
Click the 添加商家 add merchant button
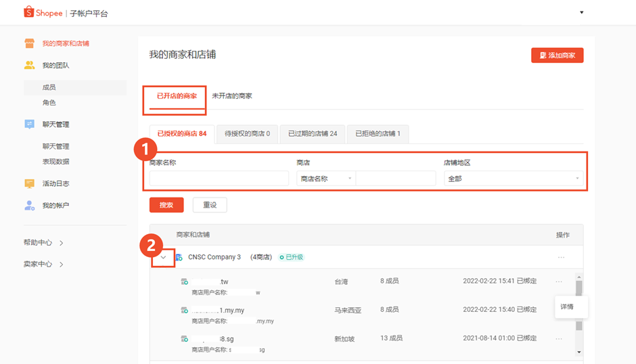pyautogui.click(x=557, y=55)
